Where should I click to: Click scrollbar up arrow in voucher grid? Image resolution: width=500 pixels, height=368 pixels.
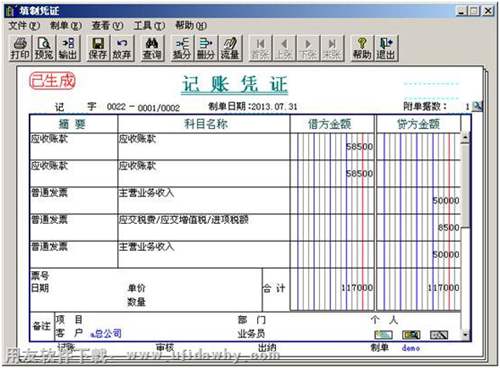click(x=465, y=137)
